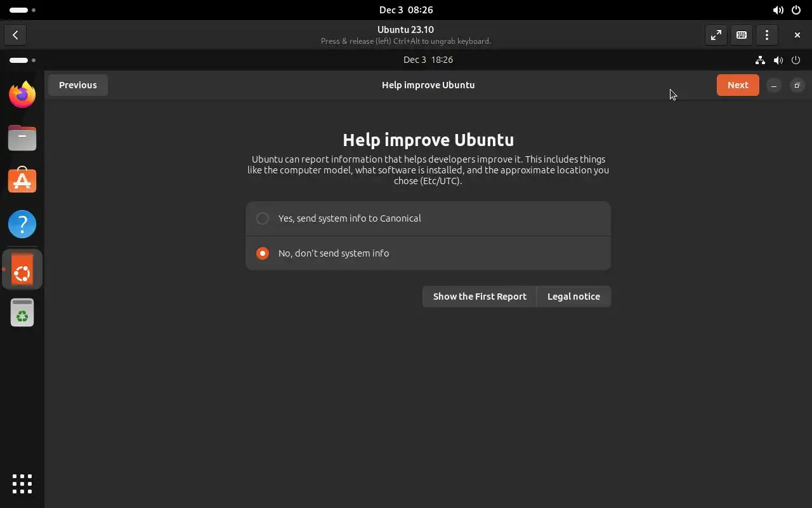
Task: Open the host power menu icon
Action: point(796,10)
